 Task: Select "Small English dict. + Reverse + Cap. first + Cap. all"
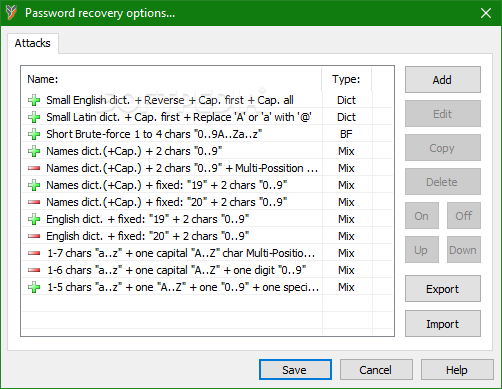click(170, 100)
